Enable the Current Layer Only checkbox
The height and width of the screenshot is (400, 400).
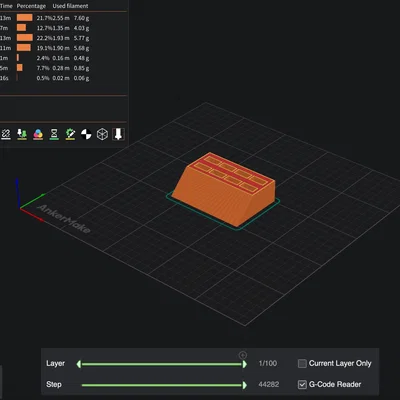click(302, 363)
